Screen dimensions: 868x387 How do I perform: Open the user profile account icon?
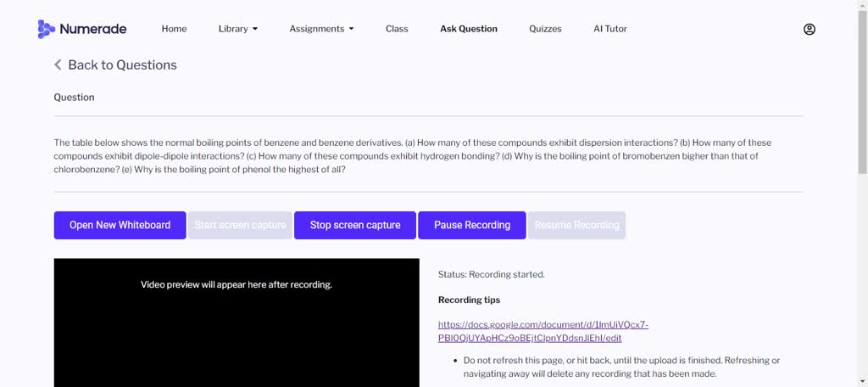809,29
